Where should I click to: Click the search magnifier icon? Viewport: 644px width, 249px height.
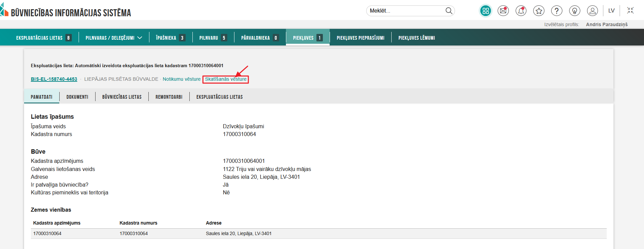point(449,11)
